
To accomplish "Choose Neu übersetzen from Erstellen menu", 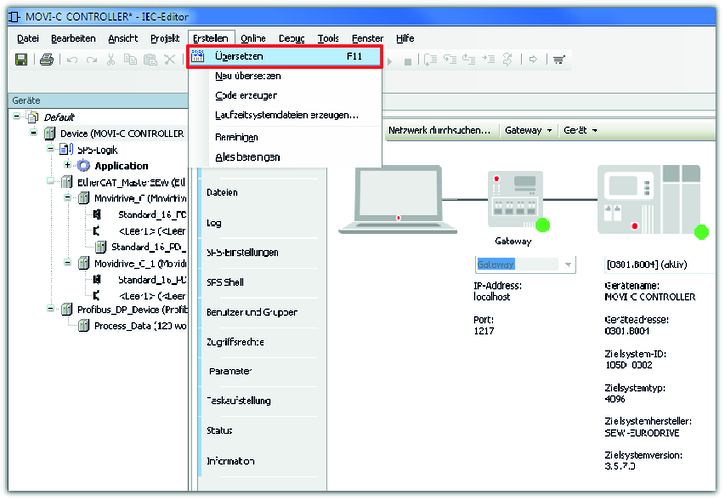I will coord(247,76).
